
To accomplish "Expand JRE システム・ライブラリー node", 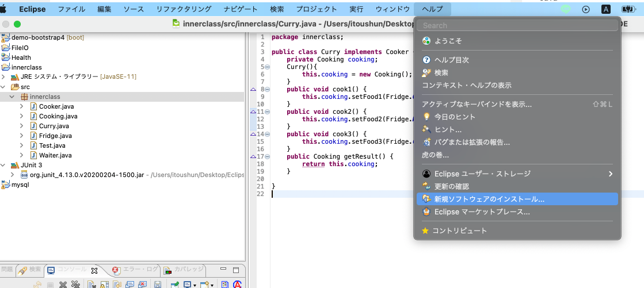I will [3, 77].
